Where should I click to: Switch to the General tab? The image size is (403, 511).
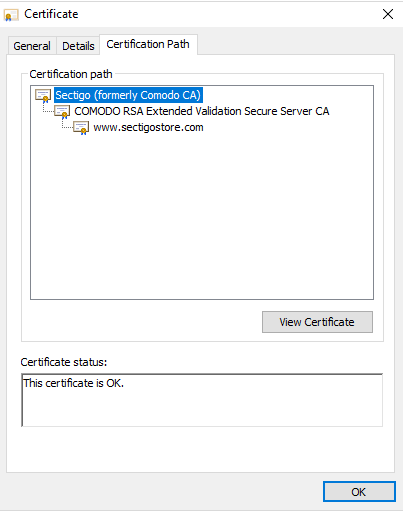tap(32, 46)
